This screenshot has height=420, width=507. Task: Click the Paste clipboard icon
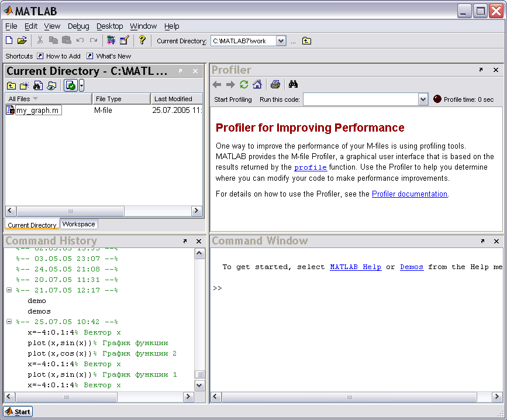coord(66,40)
